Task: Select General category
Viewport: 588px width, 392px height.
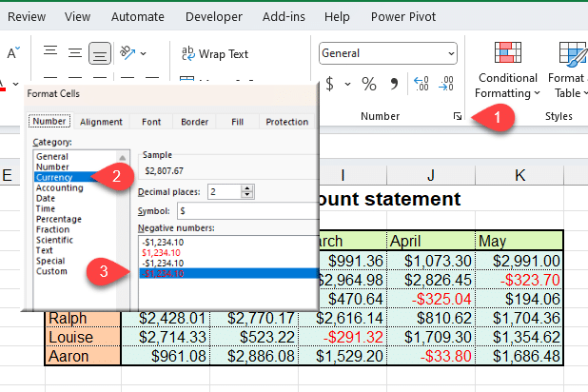Action: coord(52,156)
